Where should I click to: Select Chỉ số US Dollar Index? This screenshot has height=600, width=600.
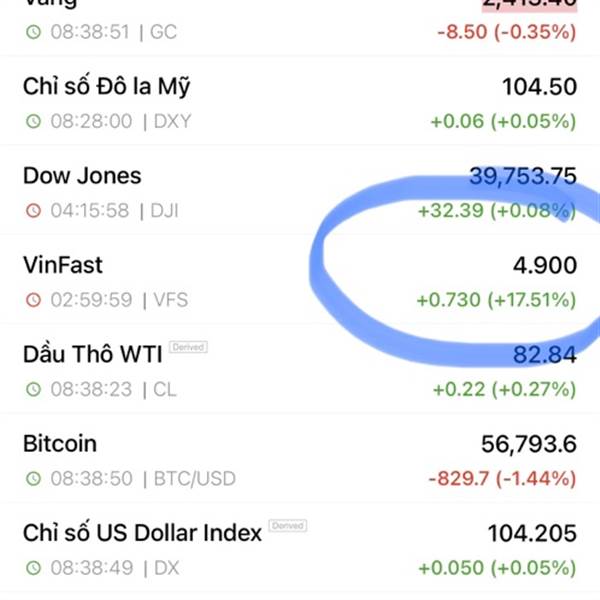point(142,532)
